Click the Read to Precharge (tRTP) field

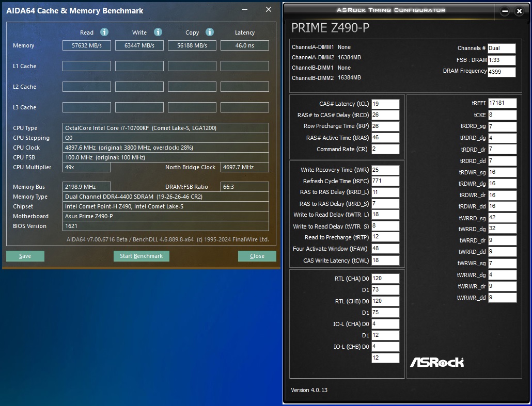click(x=385, y=237)
